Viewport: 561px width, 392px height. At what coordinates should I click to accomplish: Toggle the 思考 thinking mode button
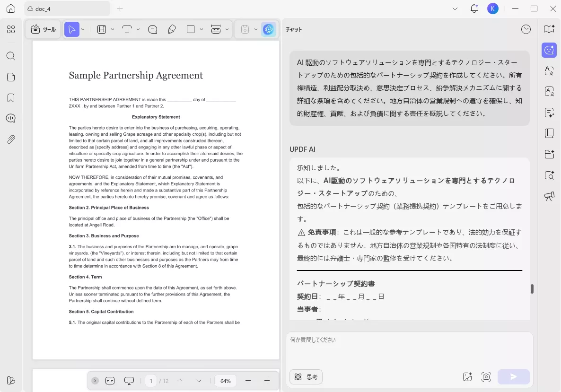[x=306, y=377]
